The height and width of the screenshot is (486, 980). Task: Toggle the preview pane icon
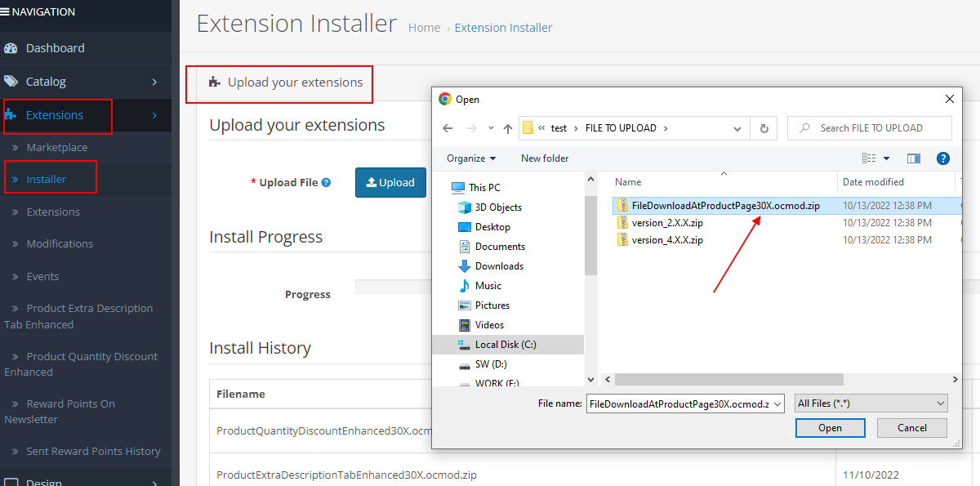914,158
